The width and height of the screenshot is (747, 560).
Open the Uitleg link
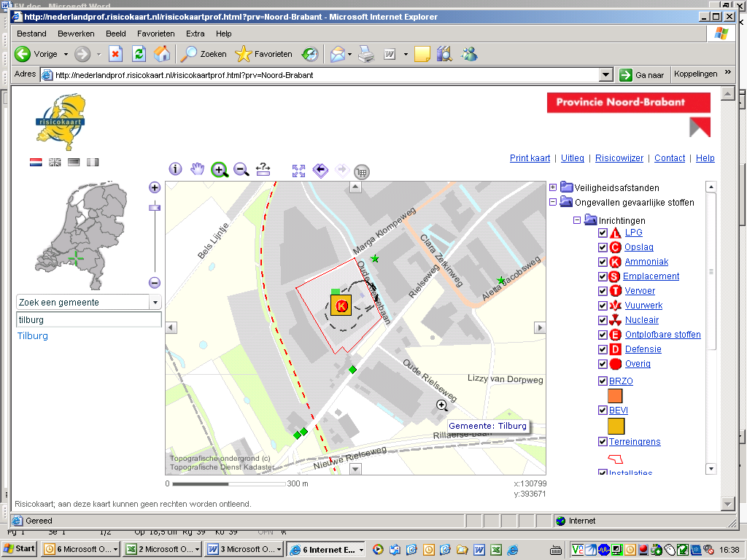pyautogui.click(x=572, y=158)
